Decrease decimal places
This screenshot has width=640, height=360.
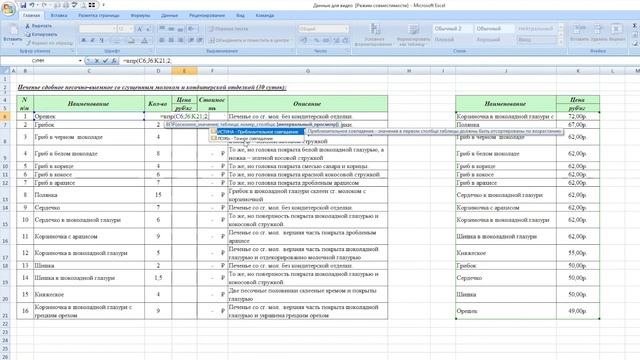(345, 40)
